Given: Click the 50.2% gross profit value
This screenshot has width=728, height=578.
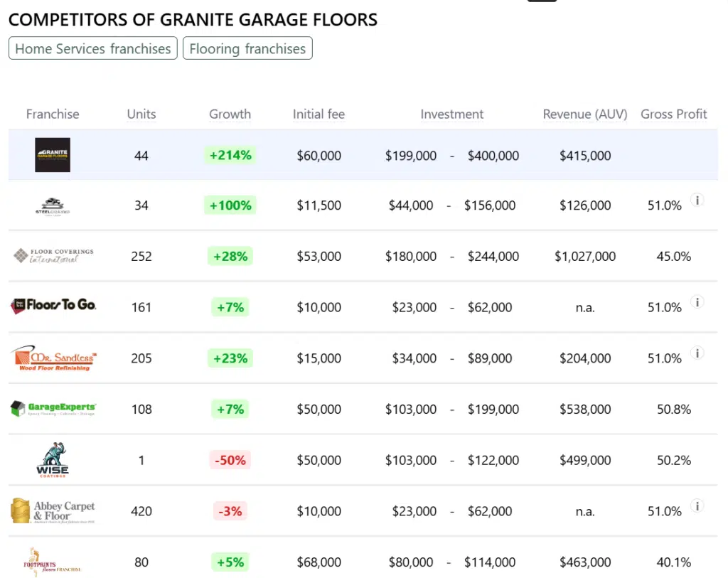Looking at the screenshot, I should [674, 460].
